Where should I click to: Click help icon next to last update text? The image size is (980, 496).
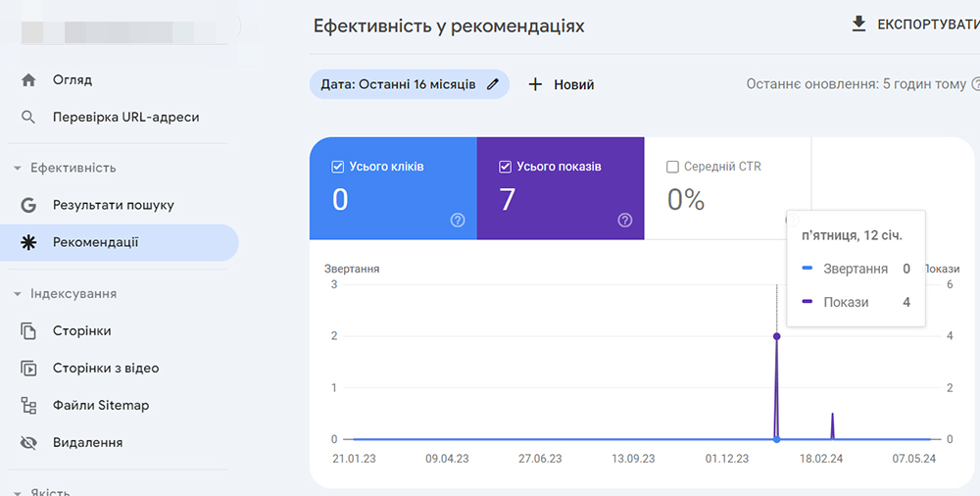pos(974,84)
